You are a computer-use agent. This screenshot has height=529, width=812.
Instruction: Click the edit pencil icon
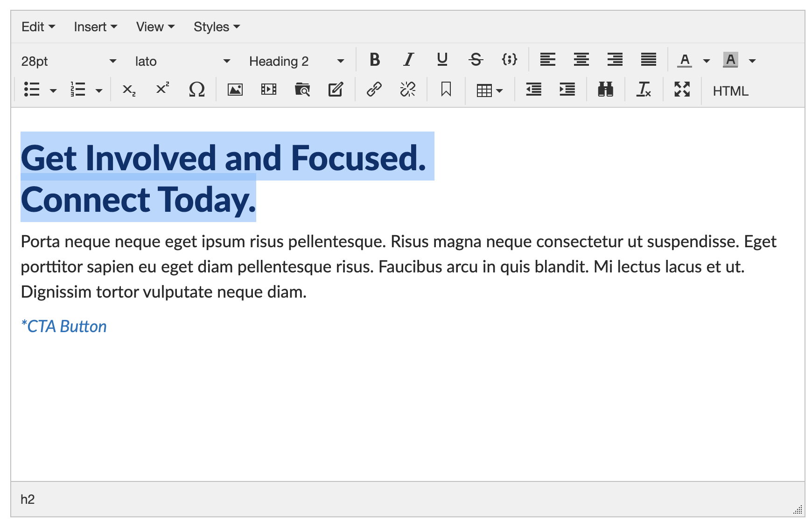[336, 90]
